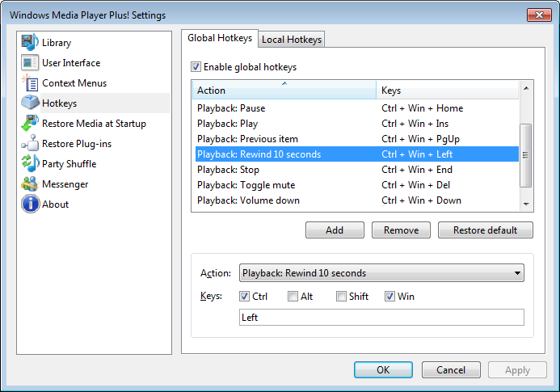Image resolution: width=560 pixels, height=392 pixels.
Task: Select the Messenger category label
Action: coord(65,184)
